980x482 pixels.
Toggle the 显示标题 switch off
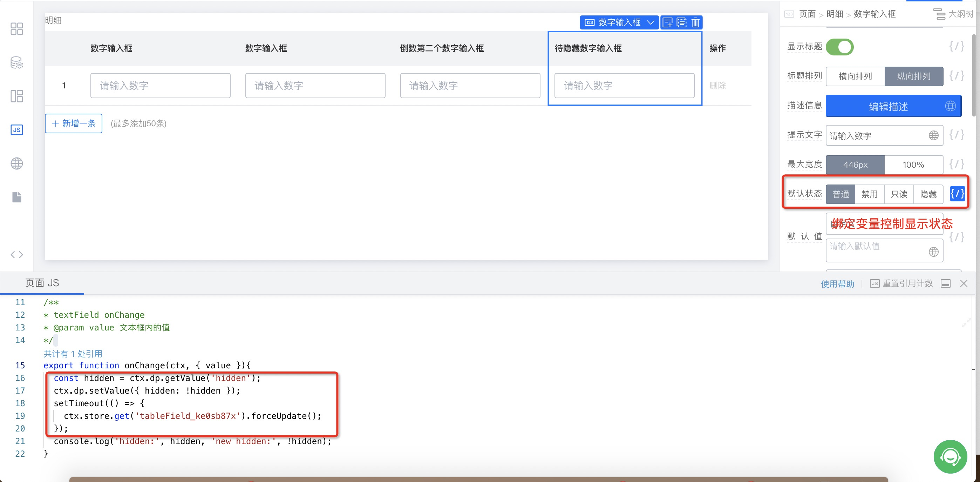pyautogui.click(x=839, y=47)
